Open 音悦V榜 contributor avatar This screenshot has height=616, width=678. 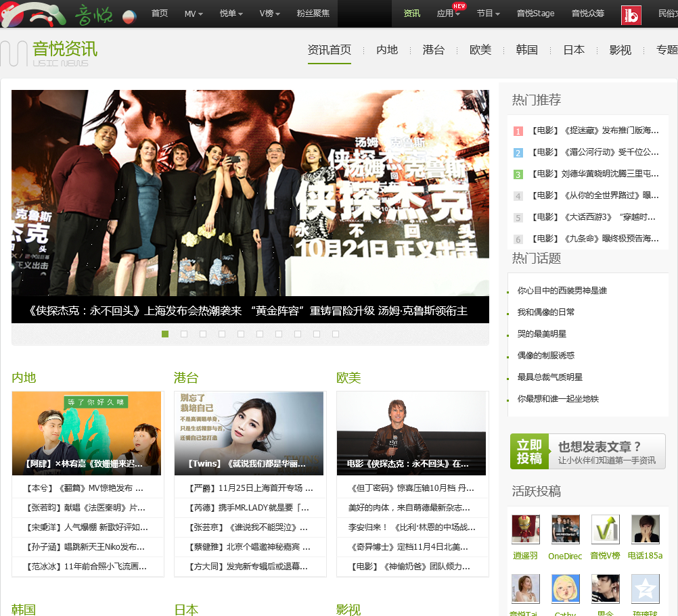coord(605,529)
